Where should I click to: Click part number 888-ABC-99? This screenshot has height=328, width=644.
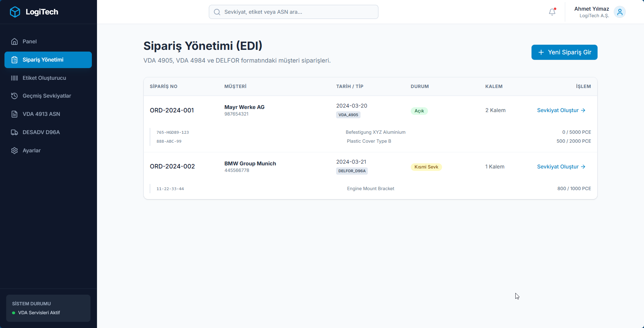coord(169,141)
